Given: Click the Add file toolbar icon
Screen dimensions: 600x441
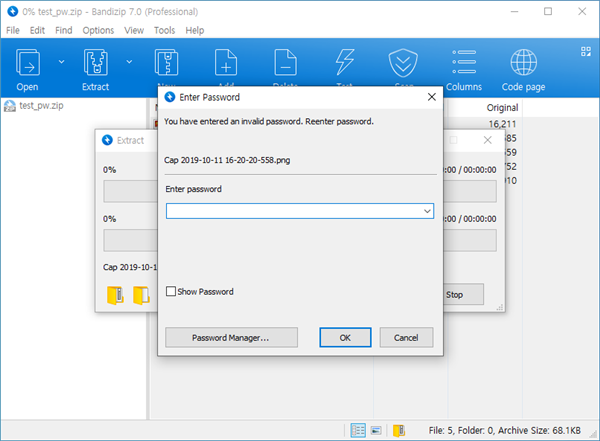Looking at the screenshot, I should click(228, 64).
